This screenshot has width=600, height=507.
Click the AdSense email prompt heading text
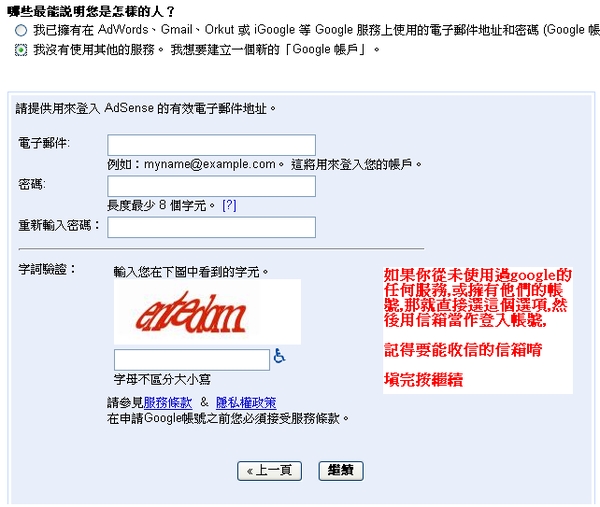(x=146, y=108)
